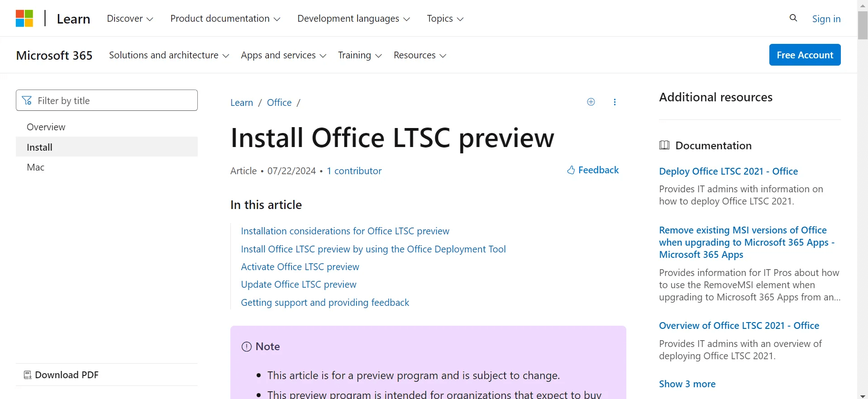Click the Feedback thumbs-up icon
This screenshot has width=868, height=399.
(571, 170)
